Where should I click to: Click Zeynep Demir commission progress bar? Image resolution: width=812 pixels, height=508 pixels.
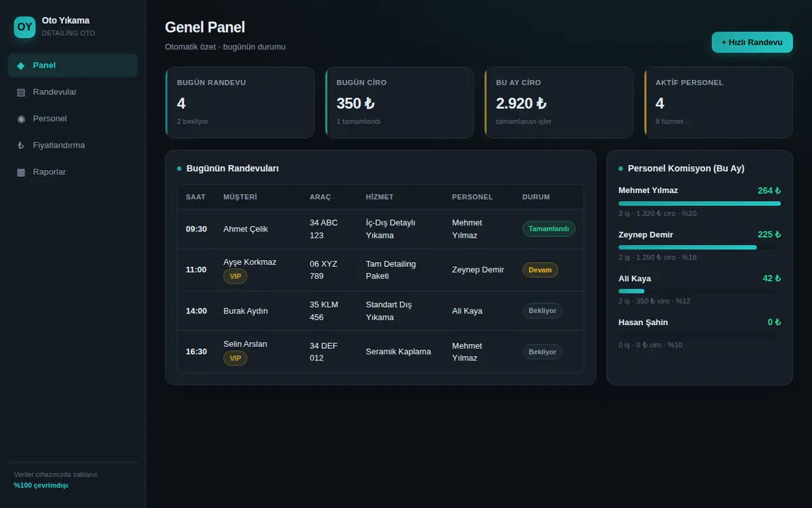700,247
